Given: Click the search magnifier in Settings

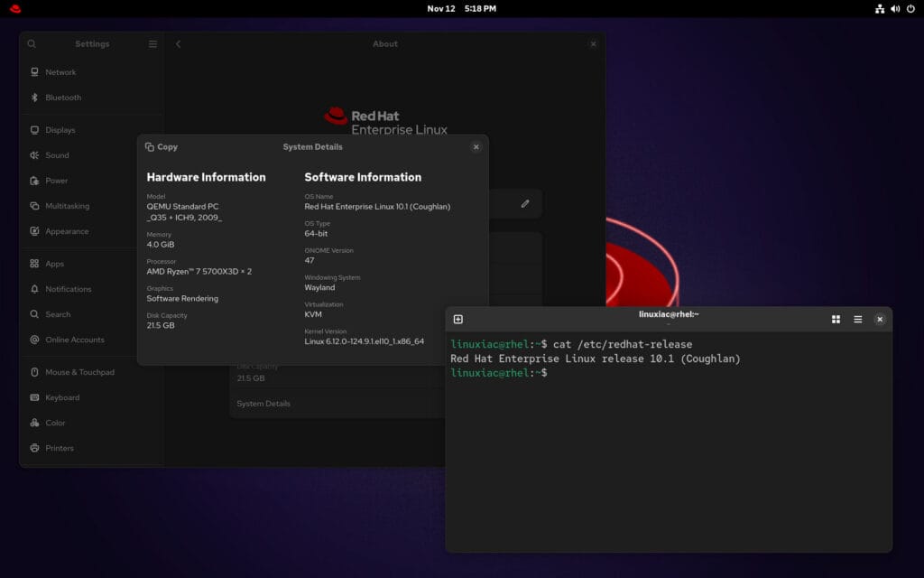Looking at the screenshot, I should 32,43.
